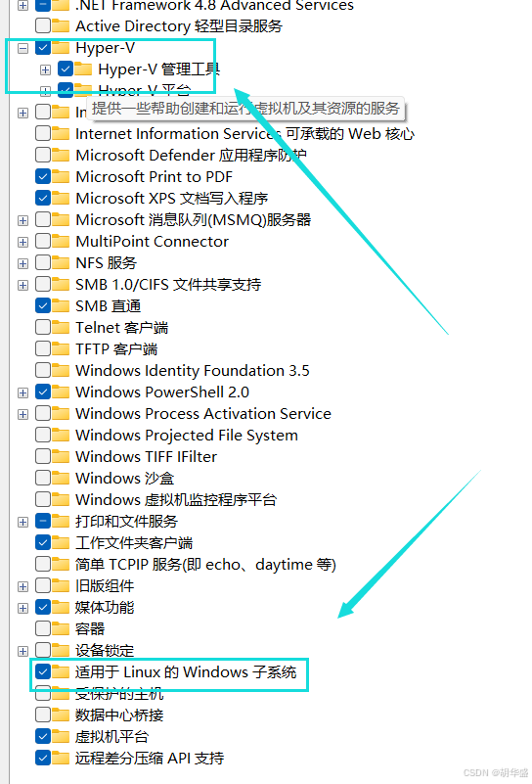Select the 数据中心桥接 feature label
The width and height of the screenshot is (532, 784).
(x=119, y=715)
